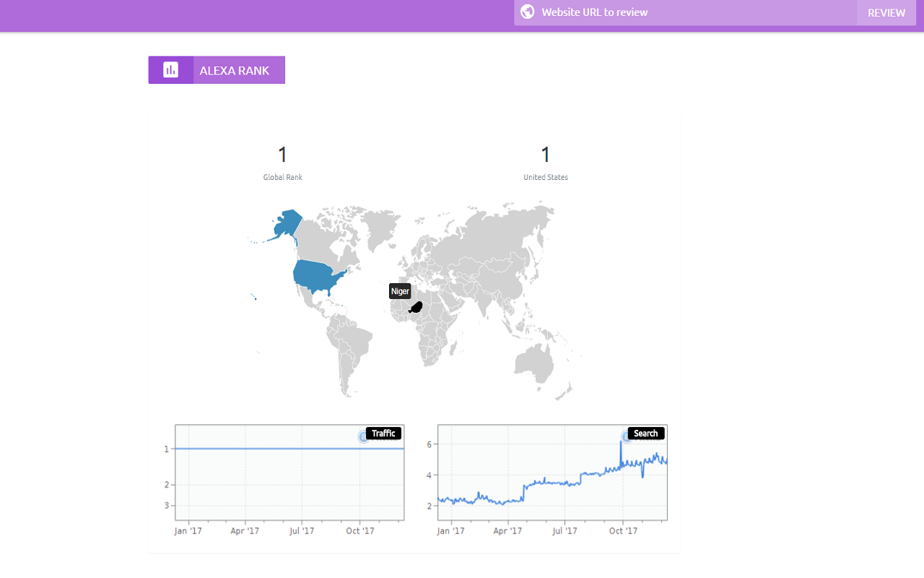This screenshot has height=578, width=924.
Task: Click "Apr '17" label under the Traffic graph
Action: (245, 531)
